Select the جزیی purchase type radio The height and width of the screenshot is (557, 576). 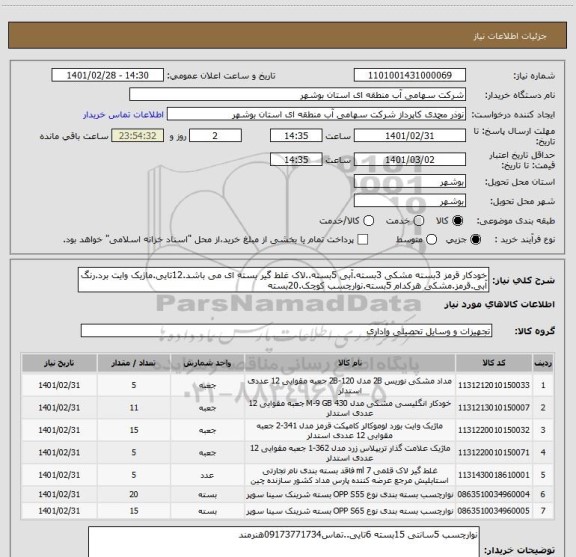pyautogui.click(x=475, y=240)
